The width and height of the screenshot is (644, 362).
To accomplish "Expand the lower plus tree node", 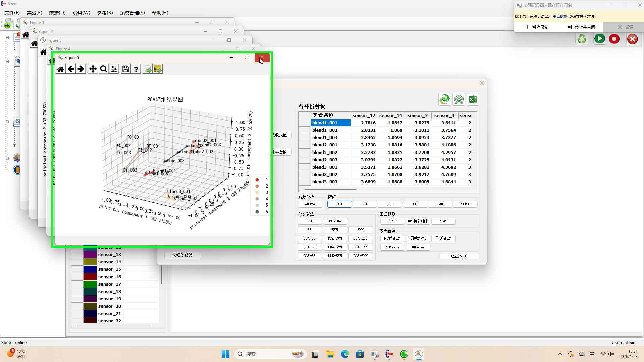I will pos(7,158).
